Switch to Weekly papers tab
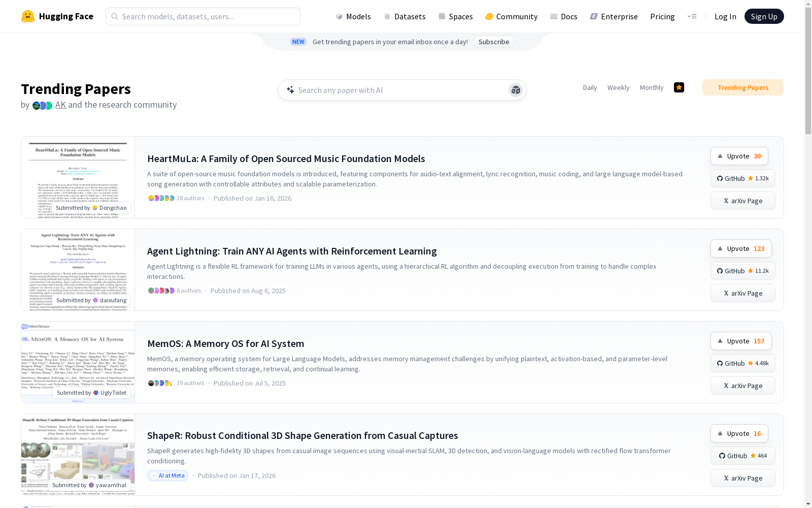 (618, 87)
